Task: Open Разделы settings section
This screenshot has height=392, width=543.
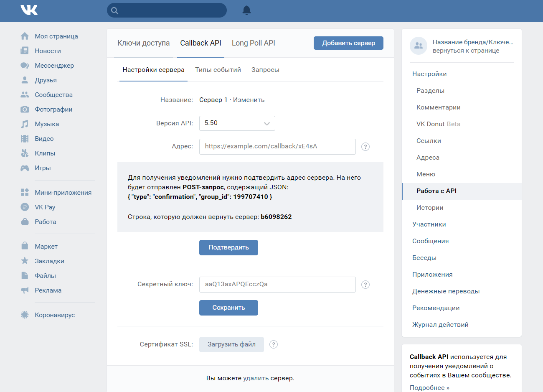Action: (462, 91)
